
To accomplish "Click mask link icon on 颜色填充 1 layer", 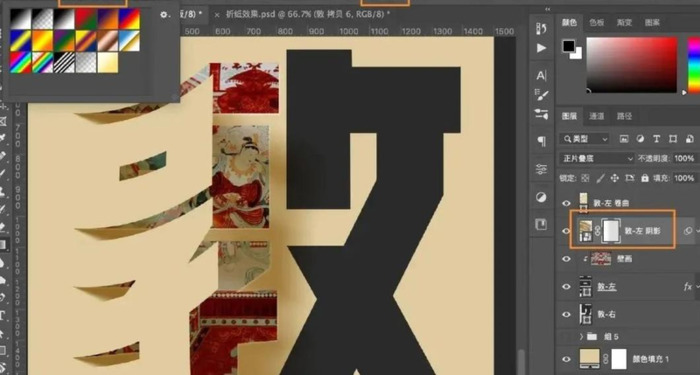I will click(x=606, y=358).
